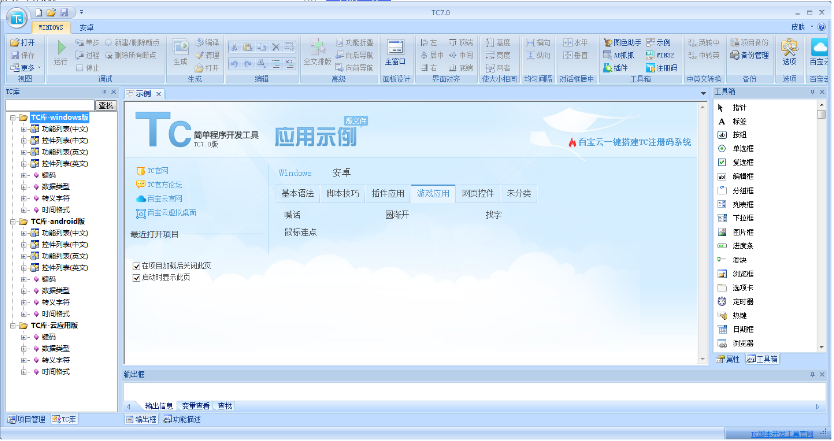Switch to 网页控件 examples tab
The height and width of the screenshot is (441, 834).
(478, 194)
